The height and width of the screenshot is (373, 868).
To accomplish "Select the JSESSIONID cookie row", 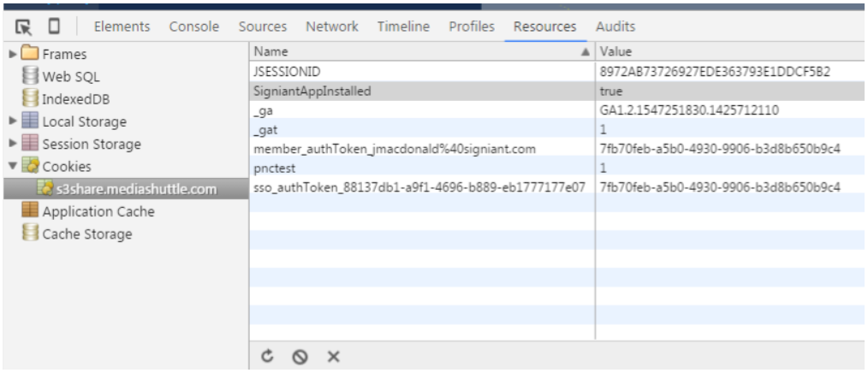I will [x=557, y=72].
